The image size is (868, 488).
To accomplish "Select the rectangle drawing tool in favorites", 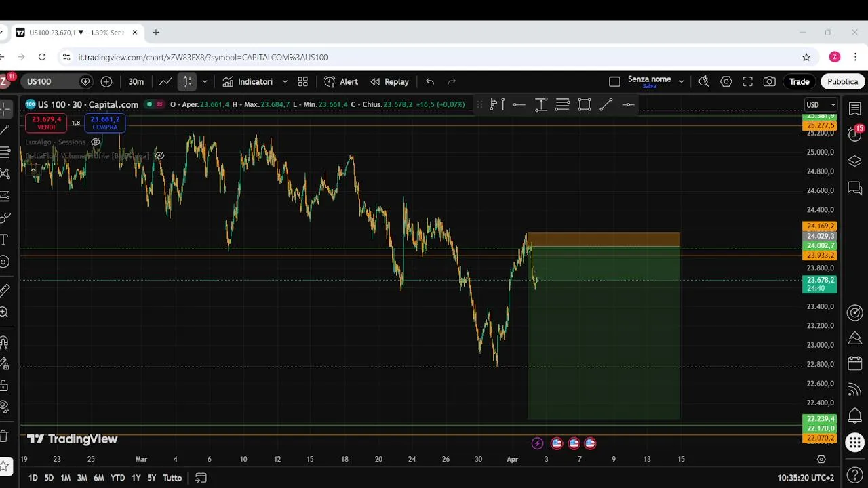I will (x=585, y=104).
